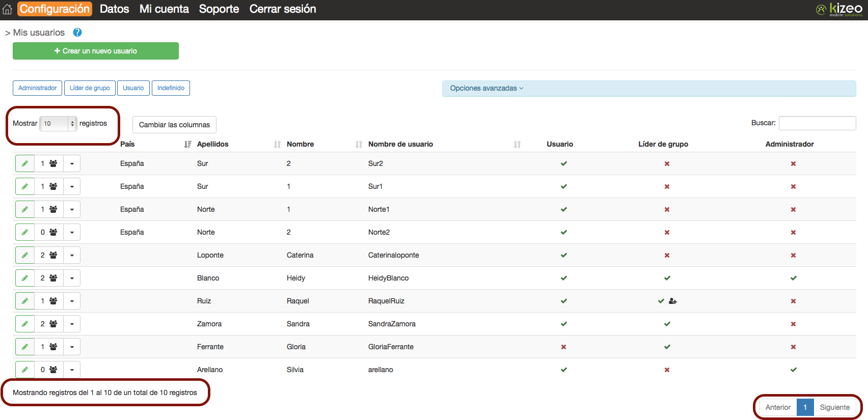The image size is (868, 420).
Task: Edit user HeidyBlanco with pencil icon
Action: tap(25, 278)
